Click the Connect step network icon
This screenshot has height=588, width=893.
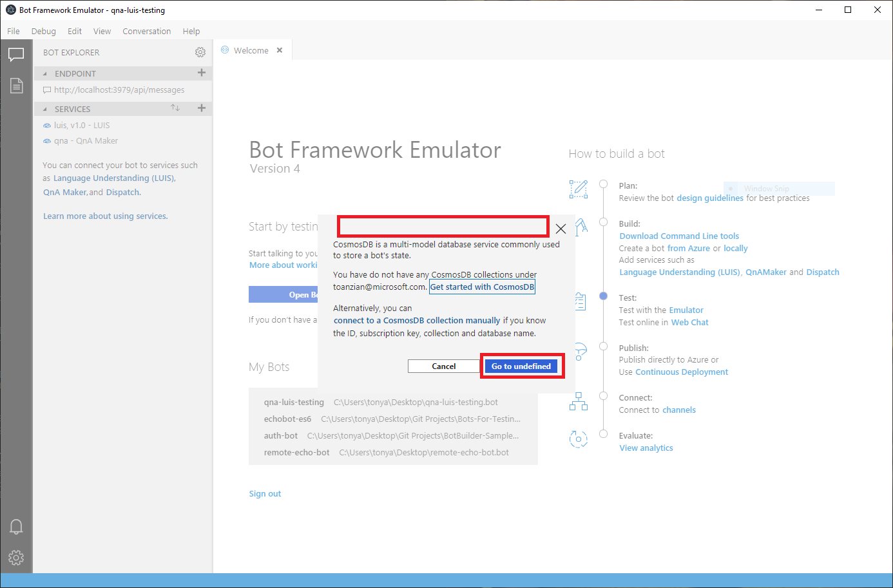[x=579, y=402]
